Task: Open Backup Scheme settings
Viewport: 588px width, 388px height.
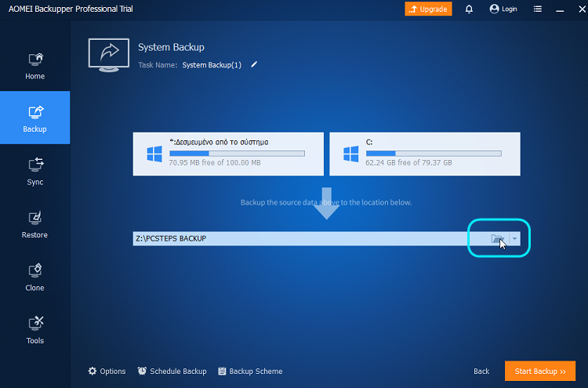Action: 251,371
